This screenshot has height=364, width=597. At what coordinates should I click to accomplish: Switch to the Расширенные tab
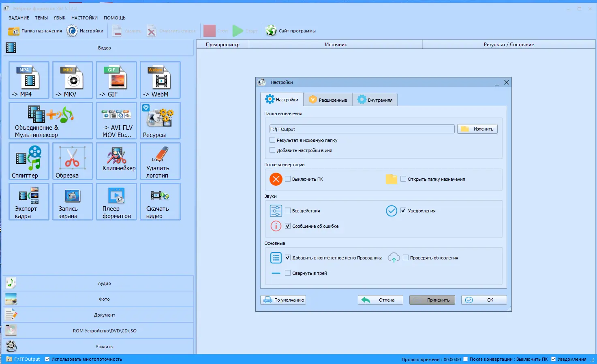click(x=328, y=100)
